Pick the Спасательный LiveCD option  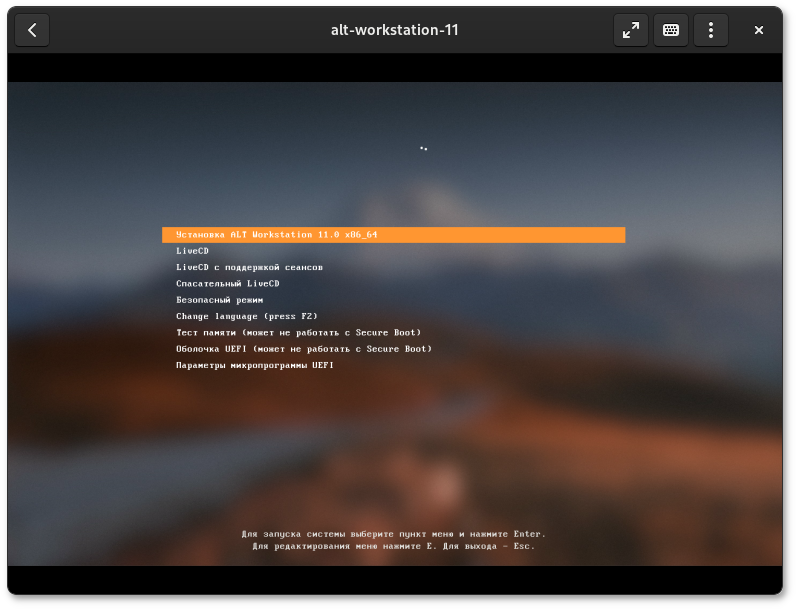[227, 284]
